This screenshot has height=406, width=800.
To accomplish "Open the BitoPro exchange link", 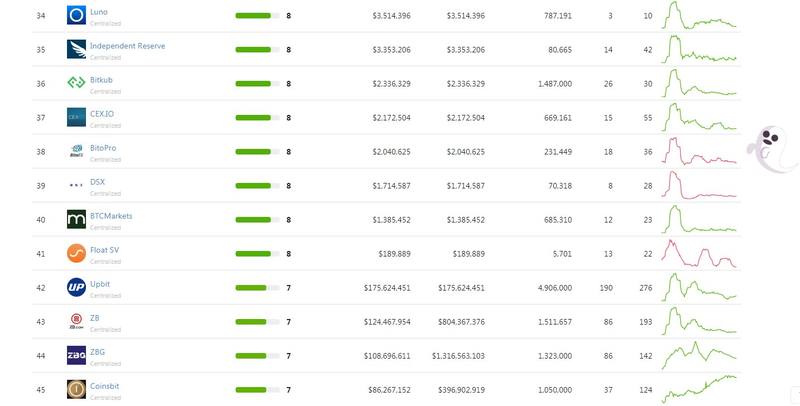I will pos(103,148).
